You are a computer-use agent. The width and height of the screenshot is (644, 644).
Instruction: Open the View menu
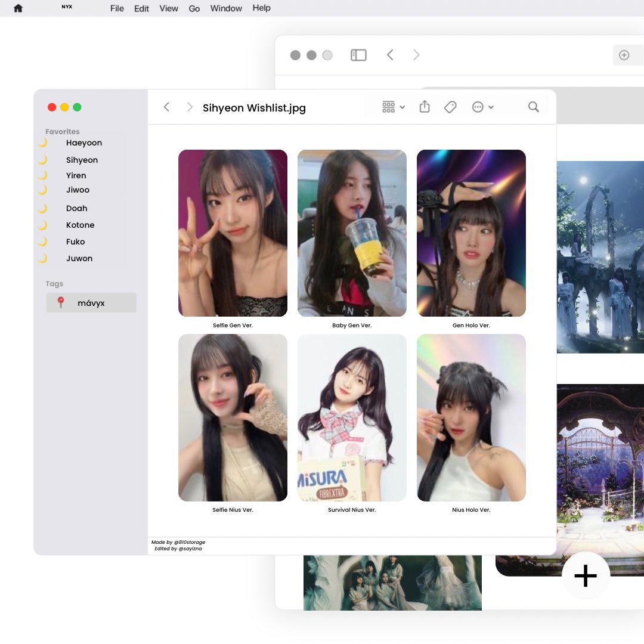pyautogui.click(x=169, y=8)
